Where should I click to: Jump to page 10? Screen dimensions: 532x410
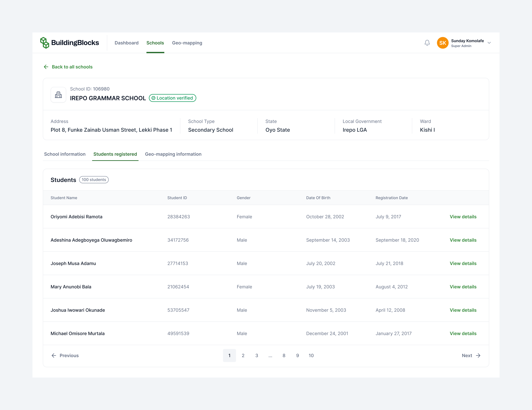tap(311, 355)
